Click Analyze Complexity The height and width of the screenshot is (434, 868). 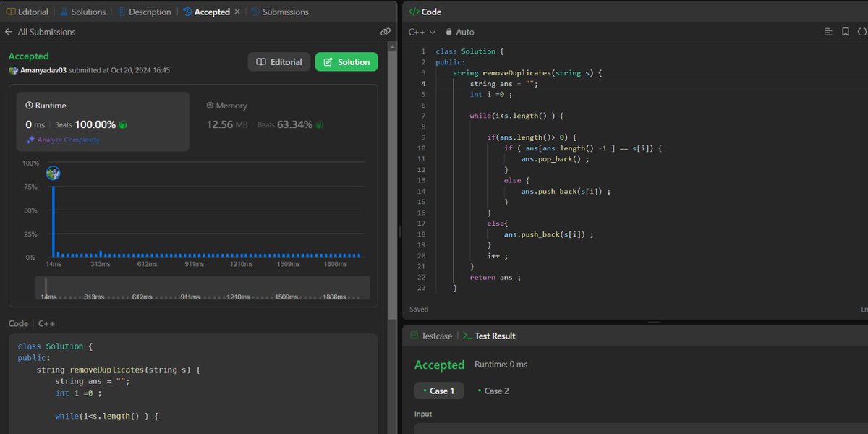click(x=63, y=140)
